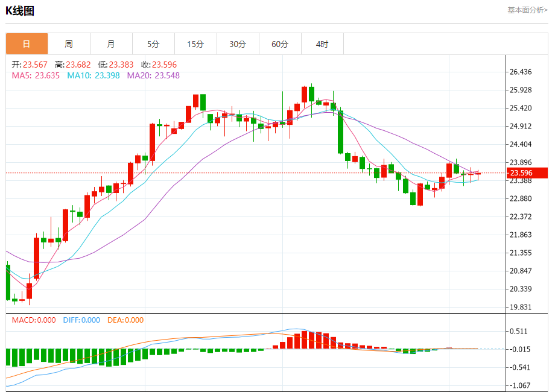This screenshot has height=392, width=555.
Task: Click the 低:23.383 low value
Action: tap(116, 65)
